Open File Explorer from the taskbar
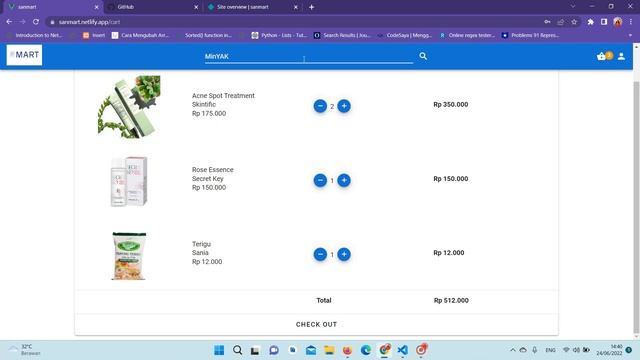Screen dimensions: 640x360 coord(329,350)
